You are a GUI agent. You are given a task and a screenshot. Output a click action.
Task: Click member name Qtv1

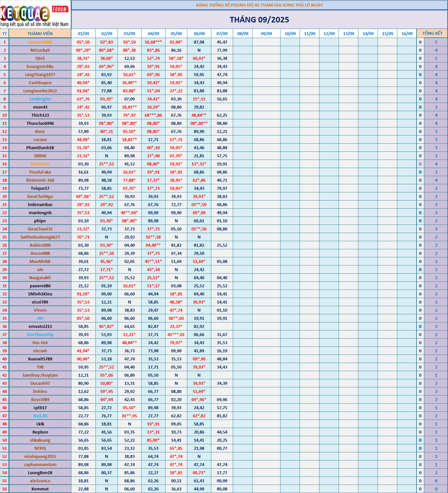pos(40,58)
